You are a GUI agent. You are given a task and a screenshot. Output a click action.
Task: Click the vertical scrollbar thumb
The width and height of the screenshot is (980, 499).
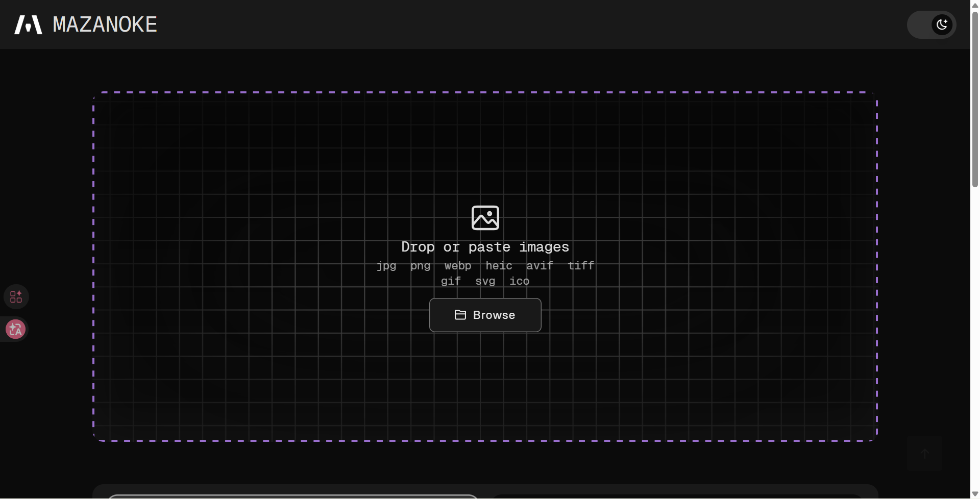(975, 97)
